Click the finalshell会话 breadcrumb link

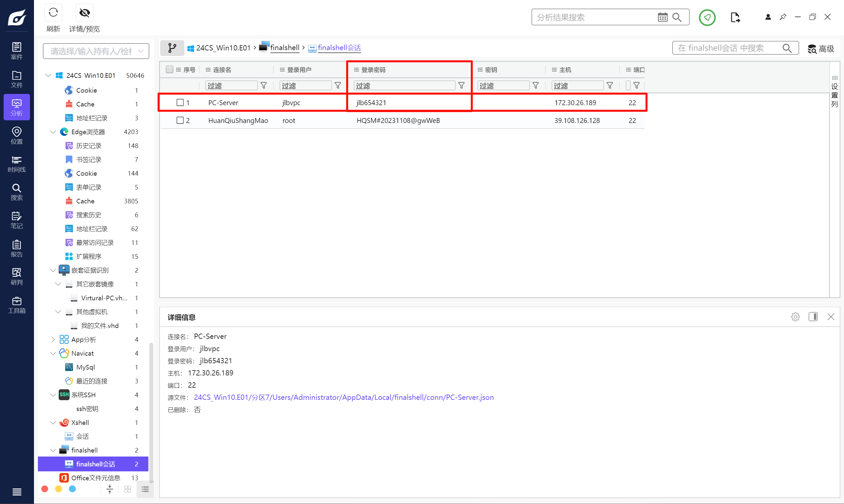tap(339, 47)
